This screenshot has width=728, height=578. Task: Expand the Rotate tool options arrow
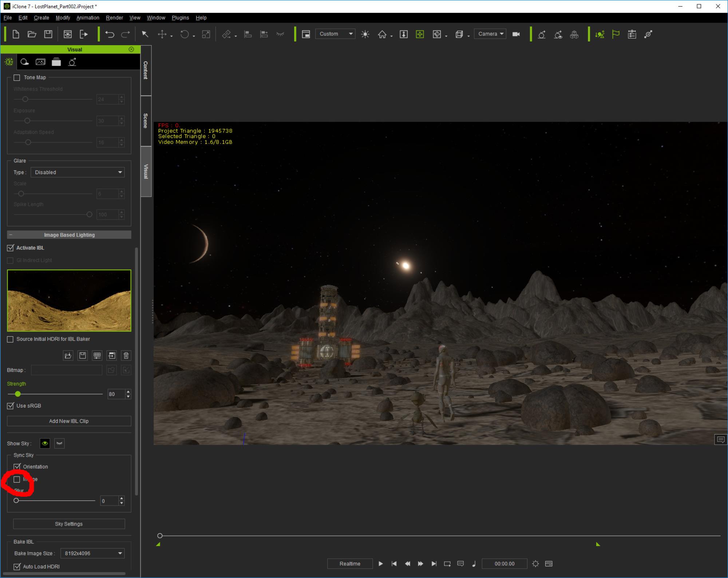point(194,36)
